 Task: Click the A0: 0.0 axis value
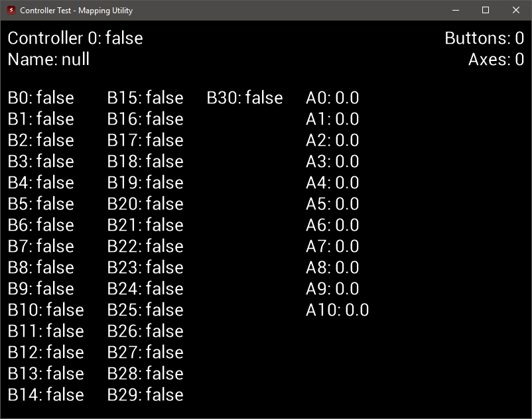332,98
